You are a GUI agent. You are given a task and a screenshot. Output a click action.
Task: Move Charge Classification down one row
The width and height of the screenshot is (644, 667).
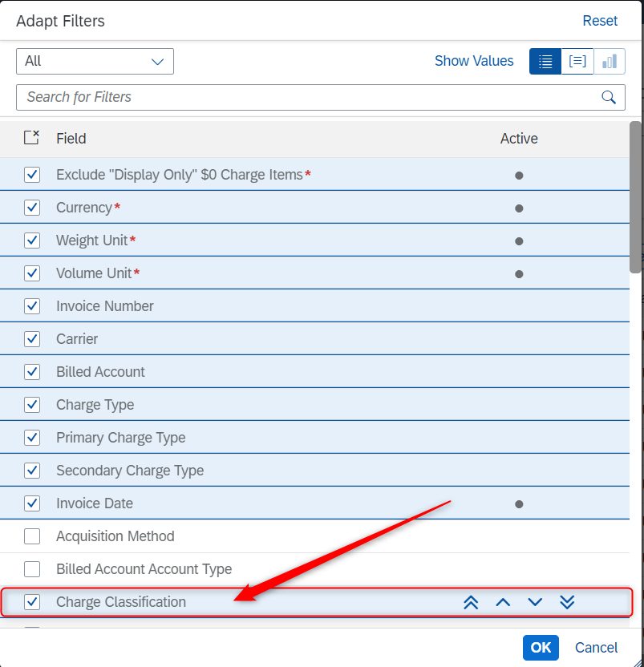tap(535, 602)
